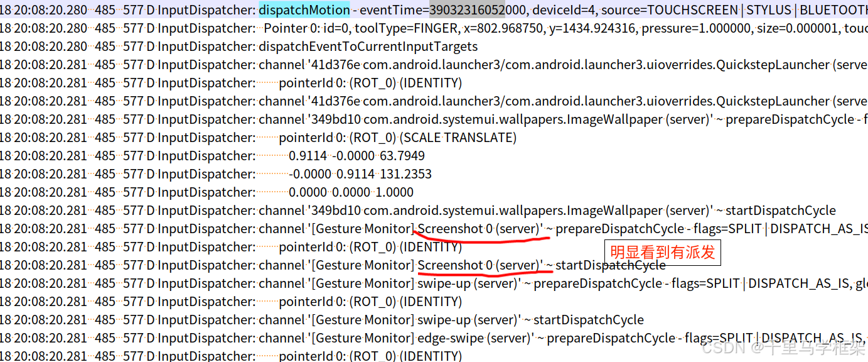Click the matrix value 1.0000
Viewport: 868px width, 362px height.
point(394,192)
